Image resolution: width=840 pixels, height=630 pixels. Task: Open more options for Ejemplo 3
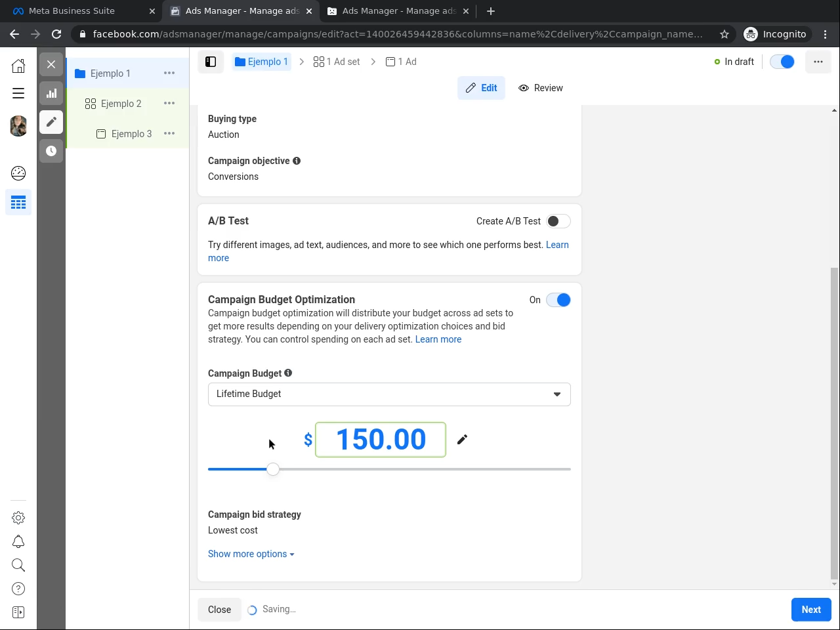(x=169, y=134)
